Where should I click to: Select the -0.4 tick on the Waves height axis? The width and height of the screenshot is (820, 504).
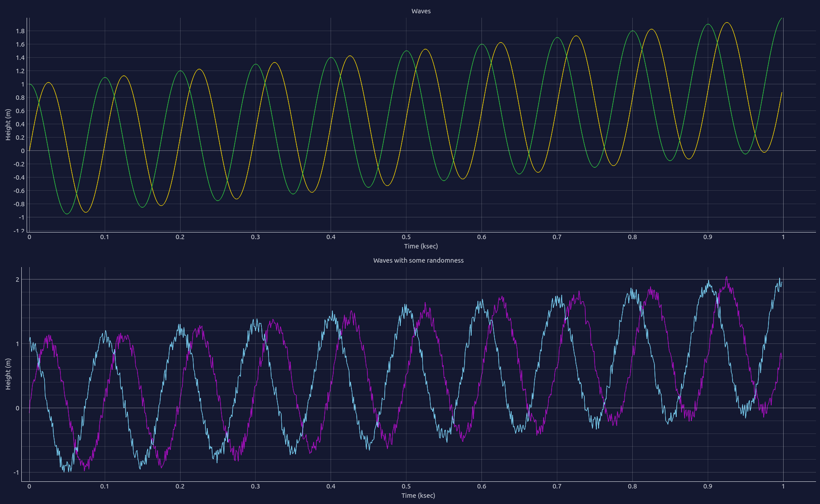[x=19, y=177]
